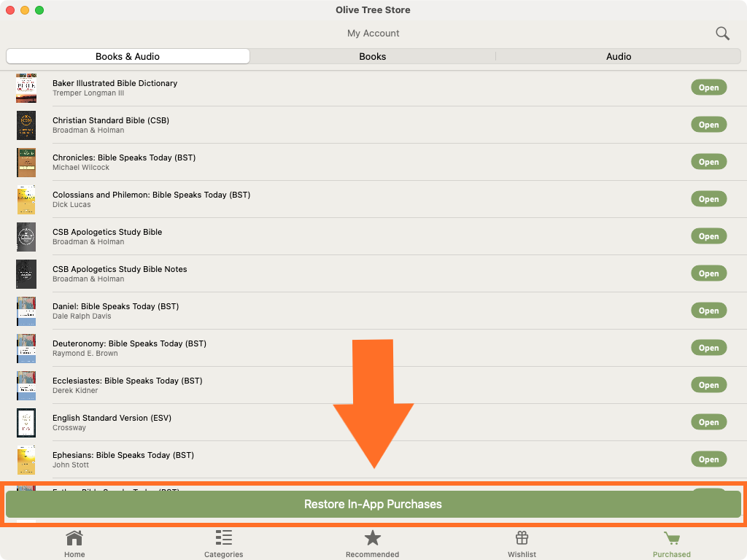Open the Recommended star icon
The image size is (747, 560).
373,539
